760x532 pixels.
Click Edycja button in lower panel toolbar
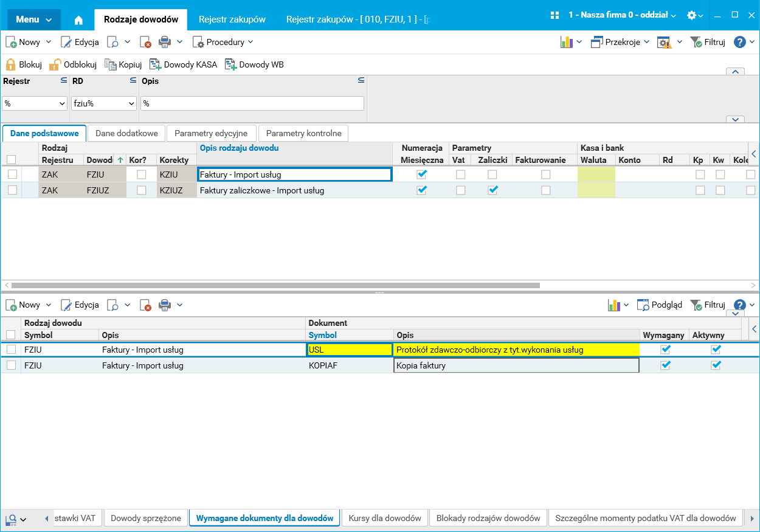pyautogui.click(x=80, y=305)
